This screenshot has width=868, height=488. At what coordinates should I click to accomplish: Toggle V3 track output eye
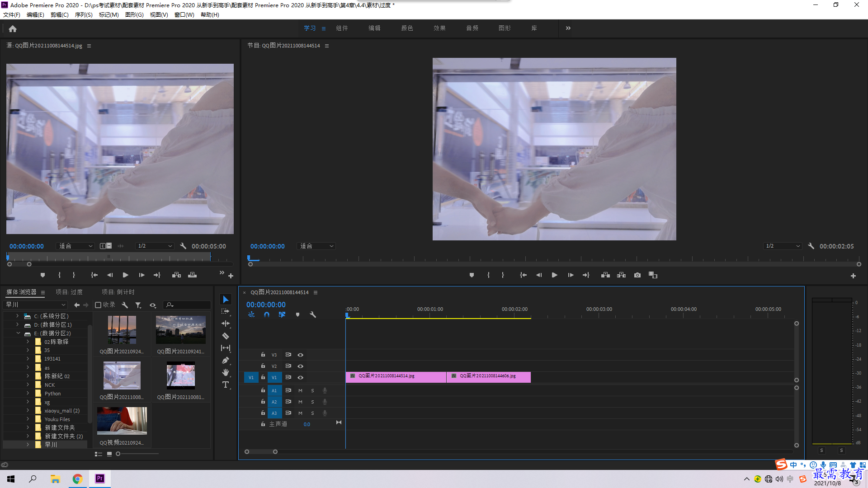300,355
